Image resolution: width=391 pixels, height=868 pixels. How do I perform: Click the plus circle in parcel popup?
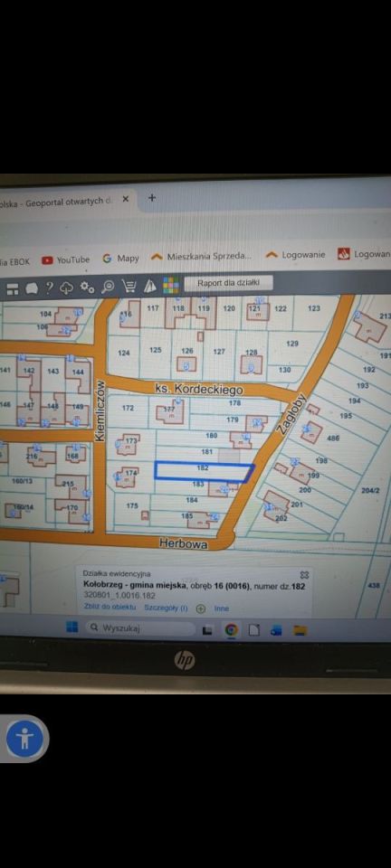click(x=201, y=608)
